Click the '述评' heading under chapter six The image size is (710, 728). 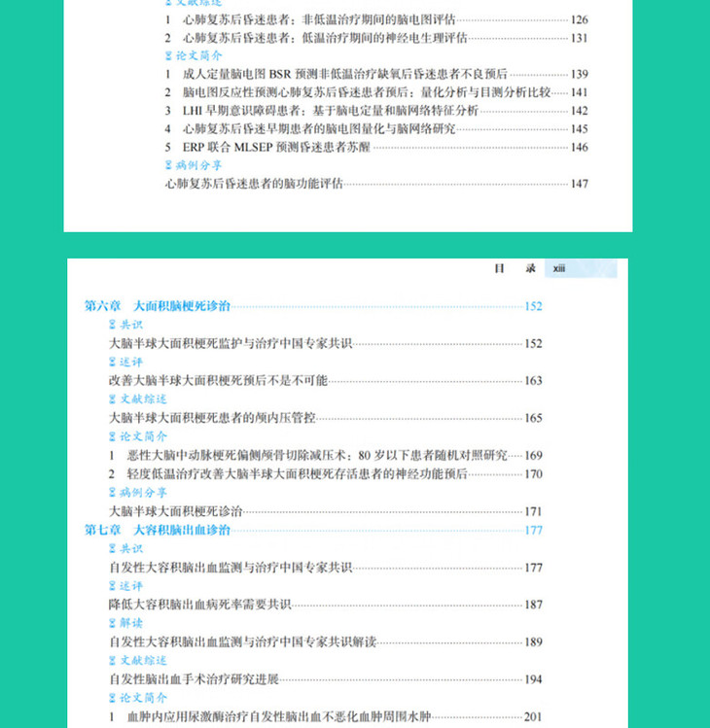tap(125, 363)
